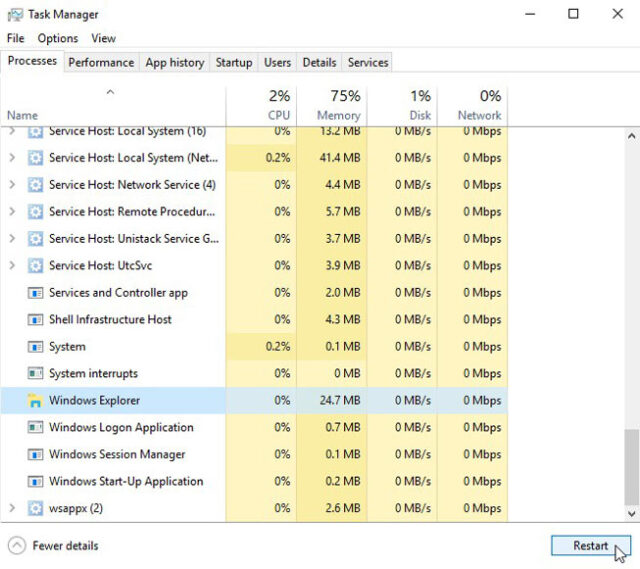Open the Options menu

pos(58,38)
